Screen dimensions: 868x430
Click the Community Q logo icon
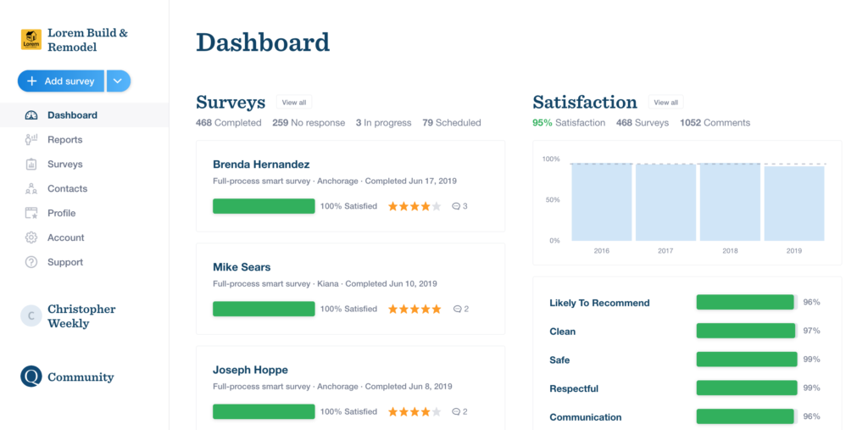31,377
